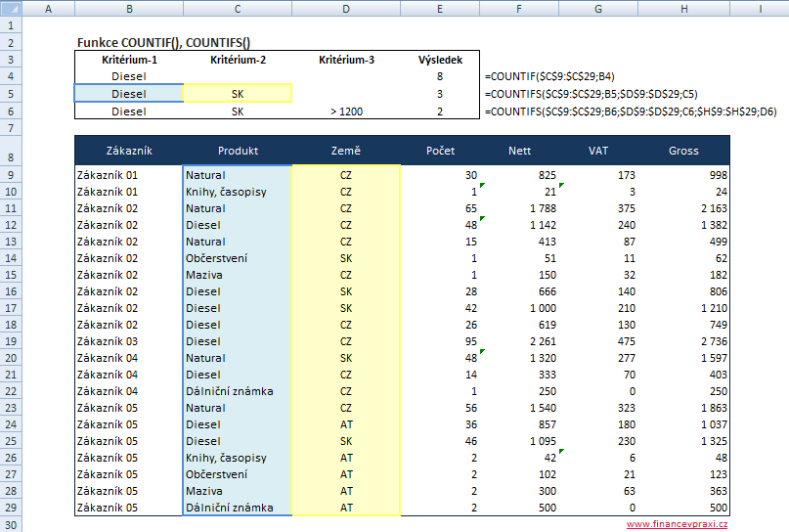Select column F header
Screen dimensions: 789x532
tap(519, 9)
